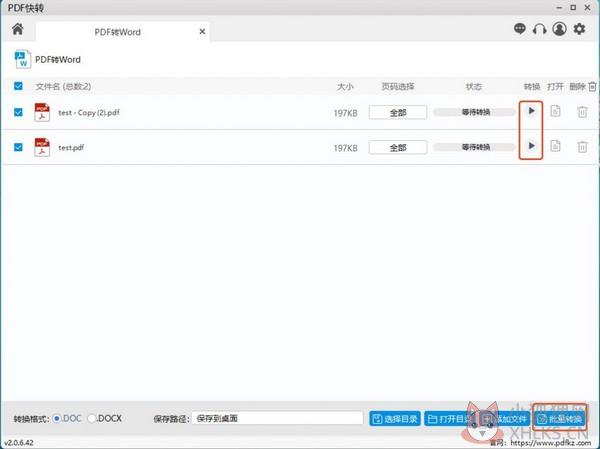
Task: Open page selection for test.pdf
Action: (x=398, y=147)
